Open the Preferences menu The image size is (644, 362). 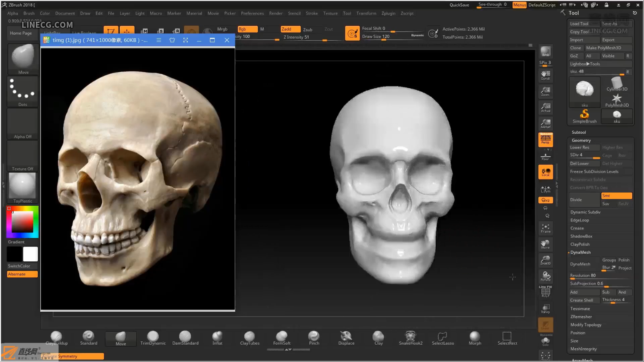point(252,13)
